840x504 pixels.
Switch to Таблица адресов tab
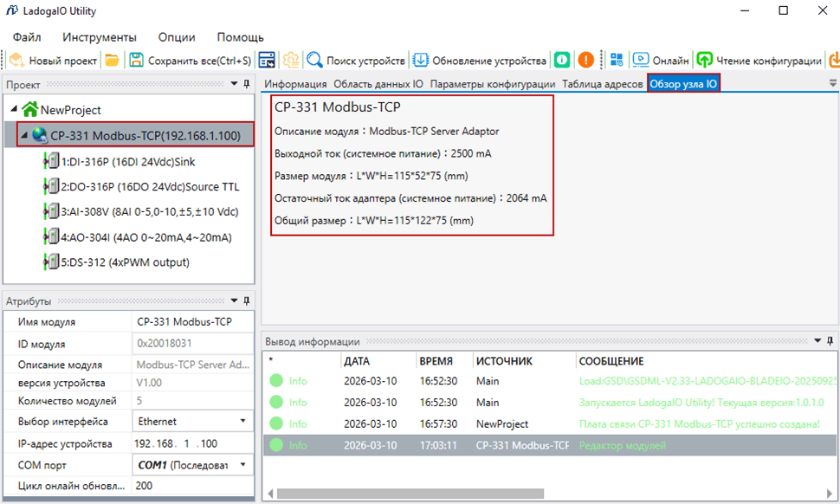(x=602, y=84)
